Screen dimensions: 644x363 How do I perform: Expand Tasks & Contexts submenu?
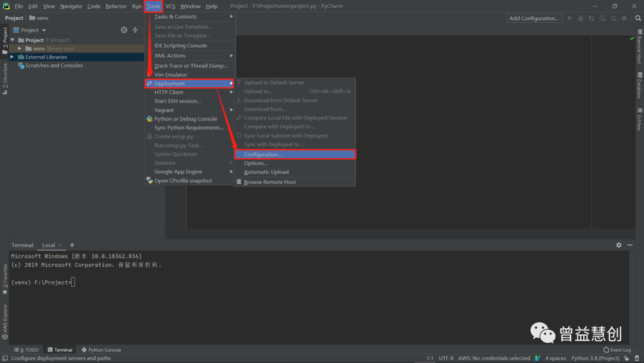190,17
